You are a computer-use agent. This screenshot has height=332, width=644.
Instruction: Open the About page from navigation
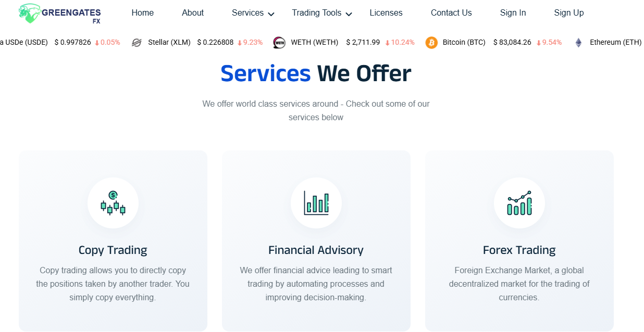coord(193,13)
